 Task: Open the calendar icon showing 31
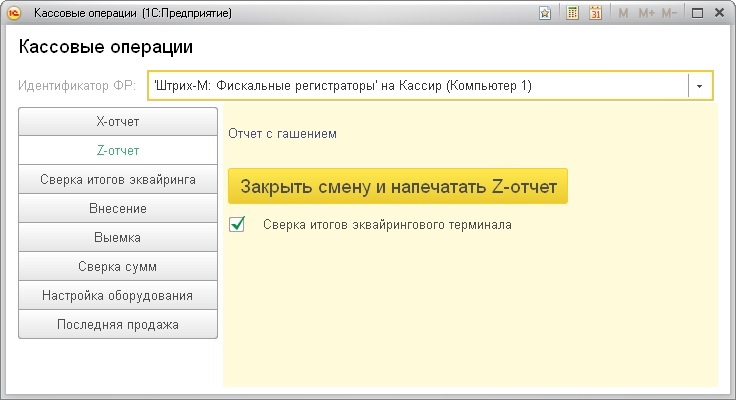click(596, 13)
